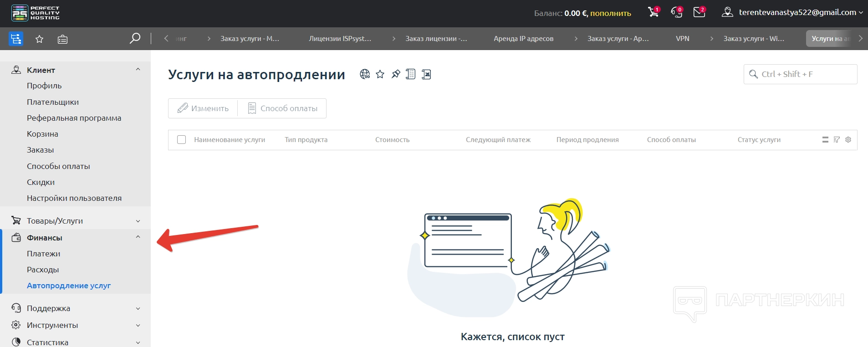The image size is (868, 347).
Task: Click the Способ оплаты button
Action: pyautogui.click(x=282, y=108)
